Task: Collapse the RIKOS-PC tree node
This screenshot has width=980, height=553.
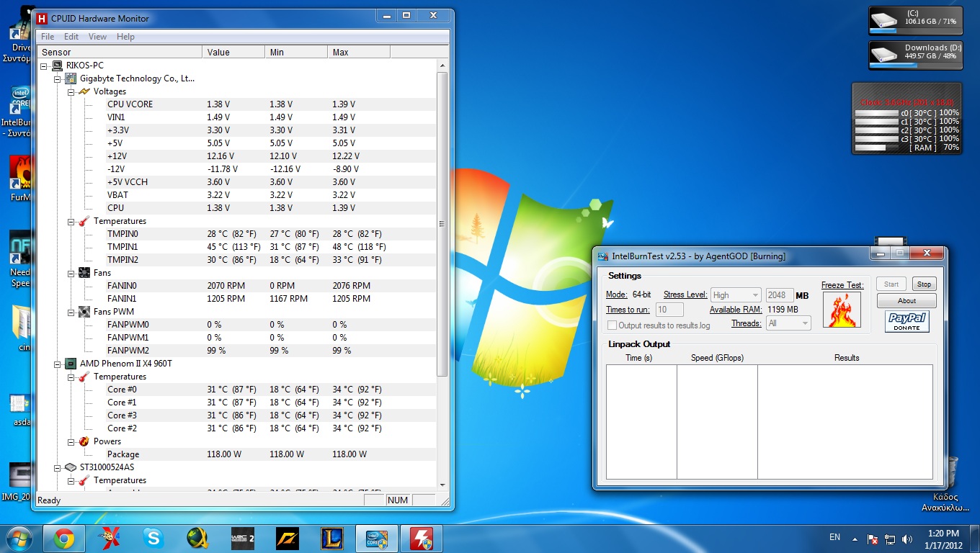Action: (45, 66)
